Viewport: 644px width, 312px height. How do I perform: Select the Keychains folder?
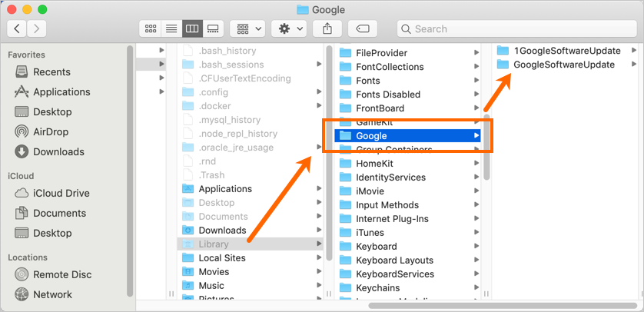pos(377,288)
